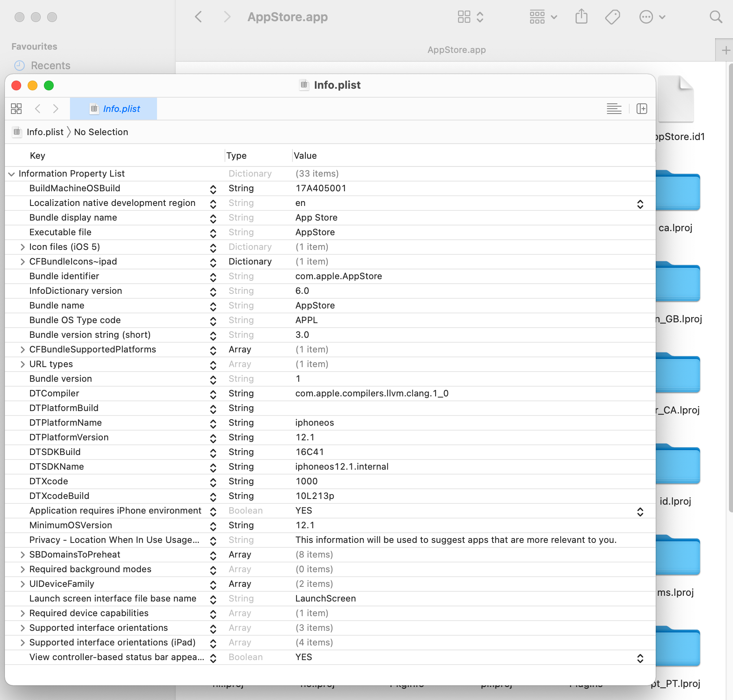Expand Required background modes array
Screen dimensions: 733x700
[x=23, y=569]
